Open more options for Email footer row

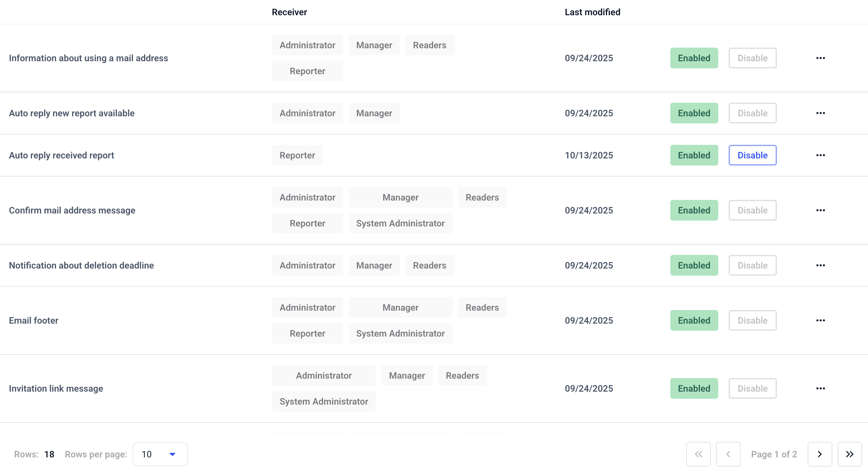pyautogui.click(x=820, y=320)
